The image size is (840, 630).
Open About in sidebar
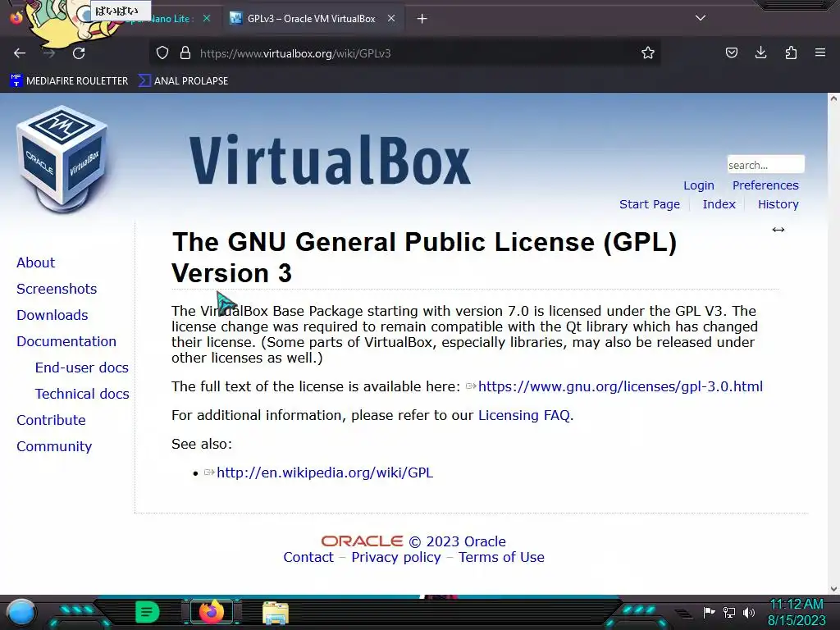36,263
